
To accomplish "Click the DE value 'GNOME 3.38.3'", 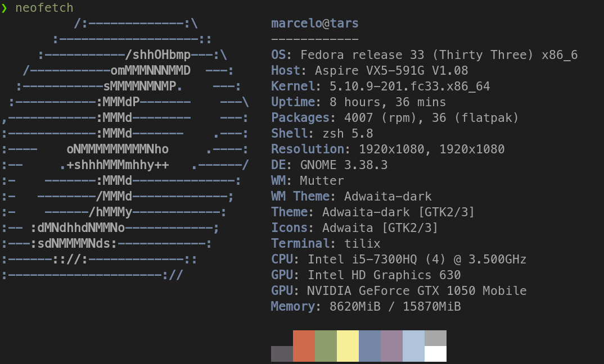I will point(344,165).
